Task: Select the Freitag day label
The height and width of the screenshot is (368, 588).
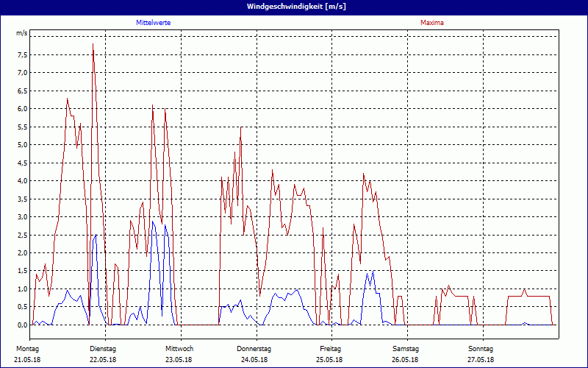Action: pyautogui.click(x=330, y=348)
